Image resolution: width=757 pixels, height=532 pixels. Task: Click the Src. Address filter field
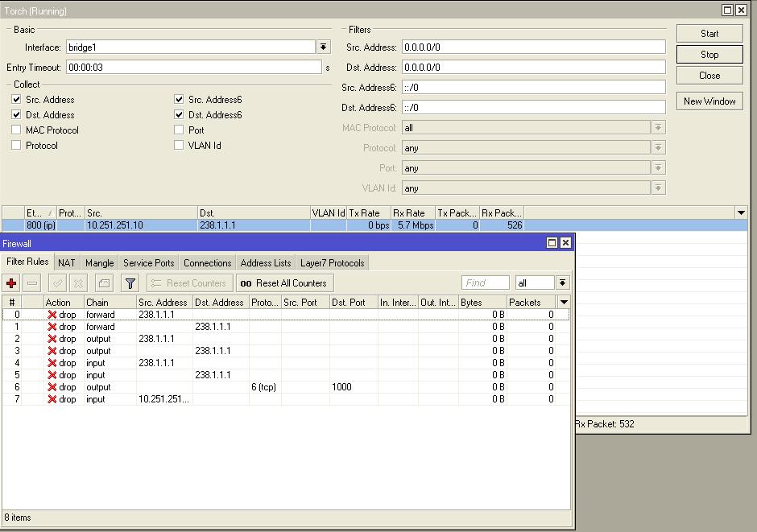[x=533, y=47]
